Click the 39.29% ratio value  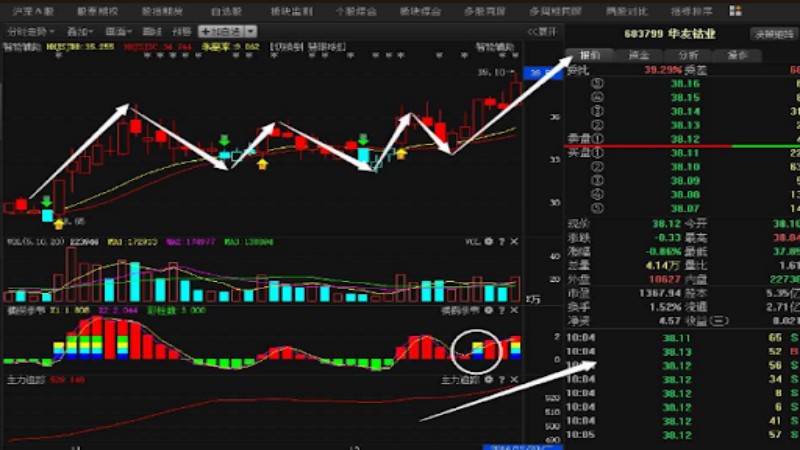[663, 70]
